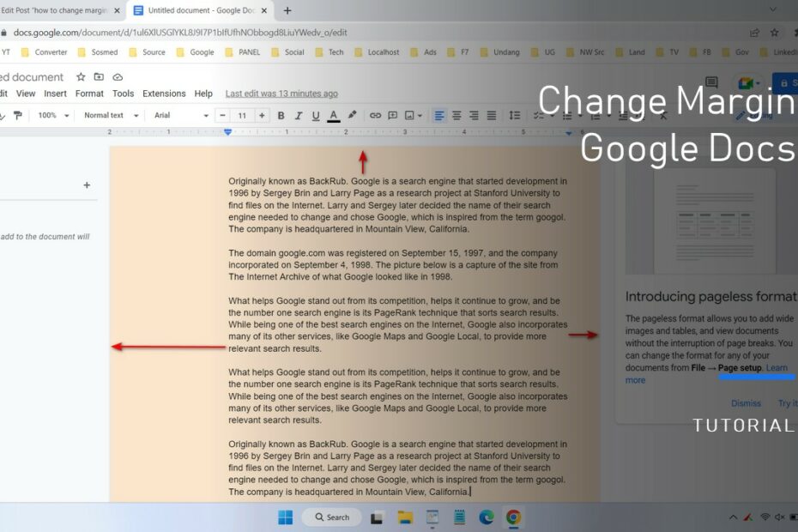798x532 pixels.
Task: Open the highlight color pen tool
Action: (352, 116)
